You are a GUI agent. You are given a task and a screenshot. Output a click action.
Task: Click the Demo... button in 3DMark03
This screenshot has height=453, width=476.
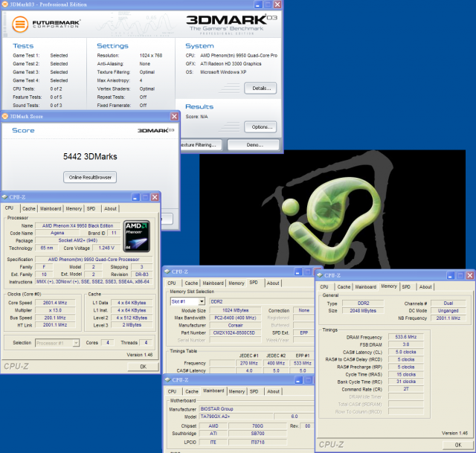click(254, 145)
